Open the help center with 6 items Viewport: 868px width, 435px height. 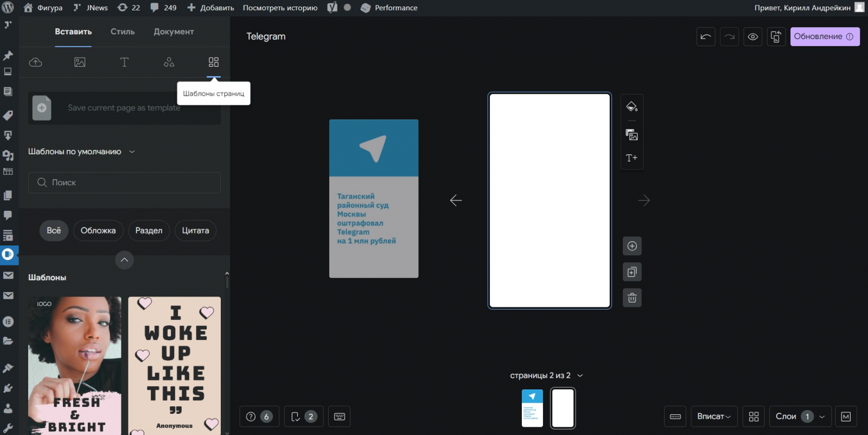click(259, 417)
